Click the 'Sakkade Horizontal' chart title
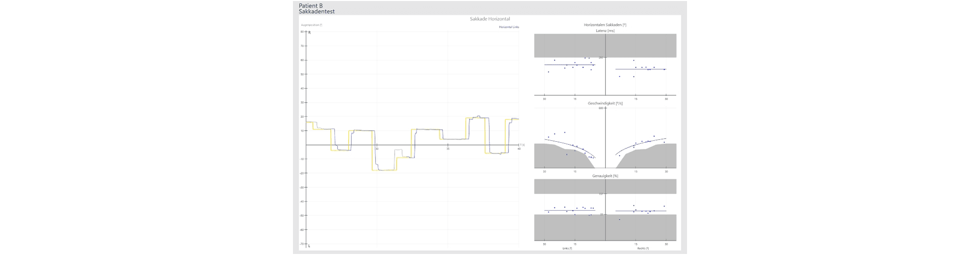The height and width of the screenshot is (255, 980). [489, 19]
